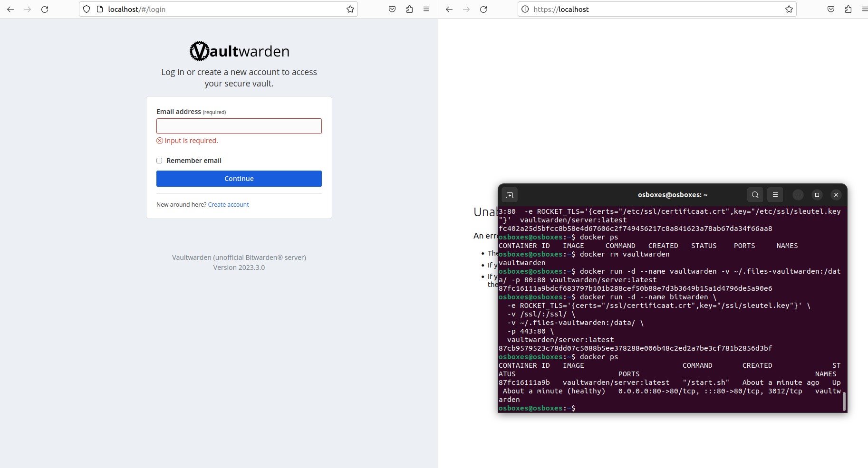Viewport: 868px width, 468px height.
Task: Go forward in the left browser window
Action: [x=28, y=9]
